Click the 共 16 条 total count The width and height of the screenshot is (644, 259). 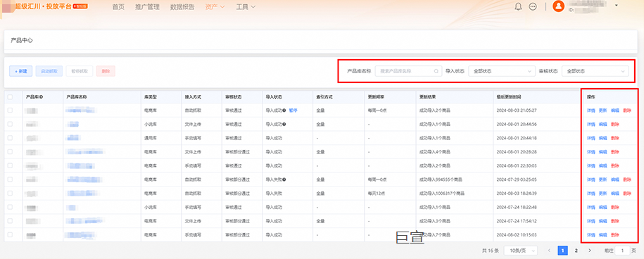[491, 251]
